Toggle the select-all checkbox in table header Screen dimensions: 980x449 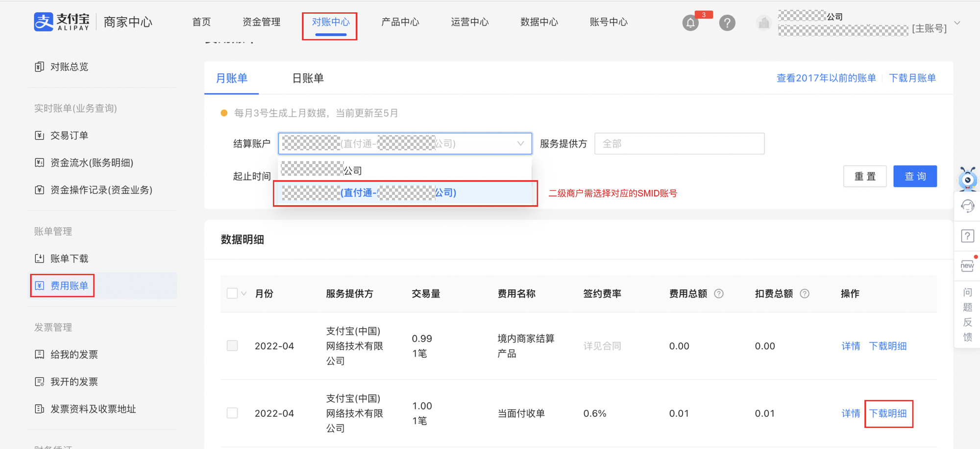(232, 293)
